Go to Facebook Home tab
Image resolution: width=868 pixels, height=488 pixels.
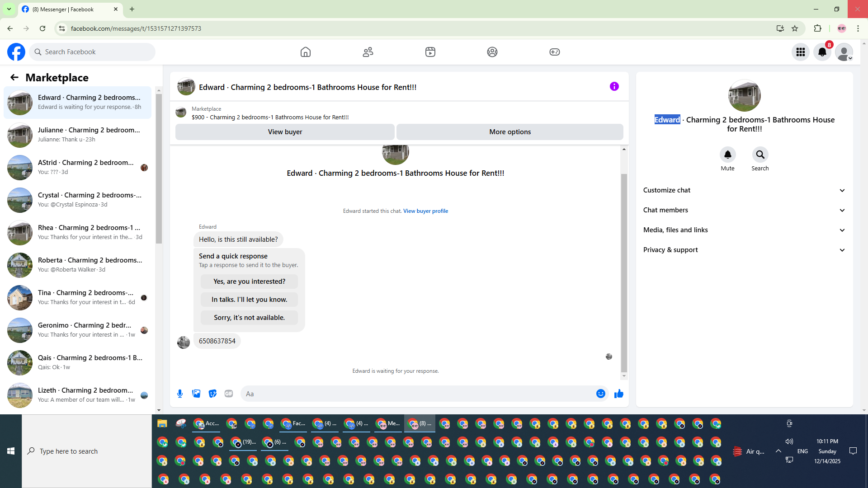coord(306,52)
